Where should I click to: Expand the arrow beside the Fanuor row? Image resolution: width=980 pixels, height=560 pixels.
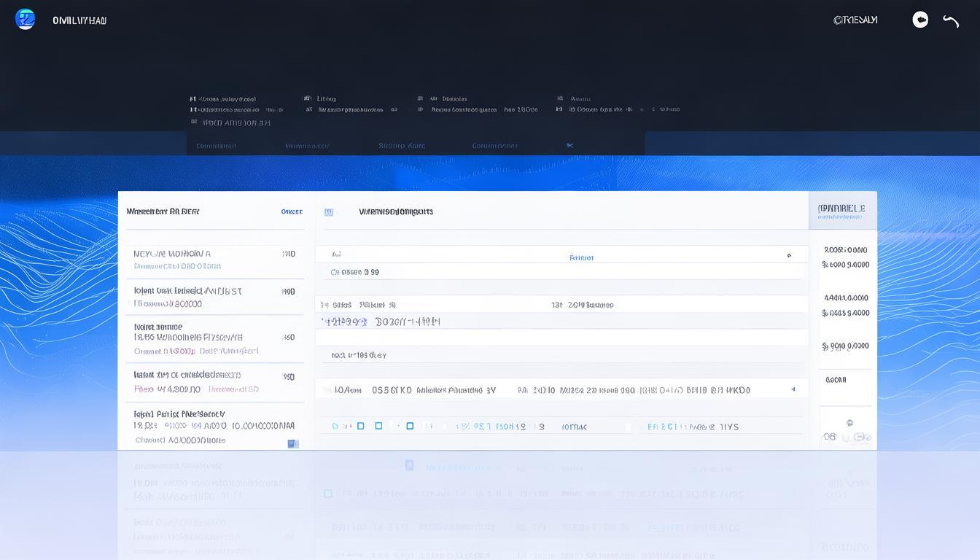point(788,256)
